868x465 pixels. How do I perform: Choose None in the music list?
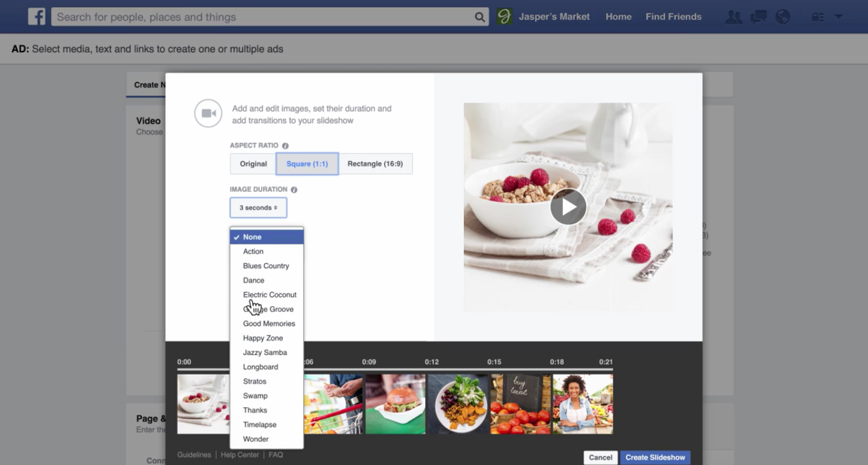(x=267, y=237)
